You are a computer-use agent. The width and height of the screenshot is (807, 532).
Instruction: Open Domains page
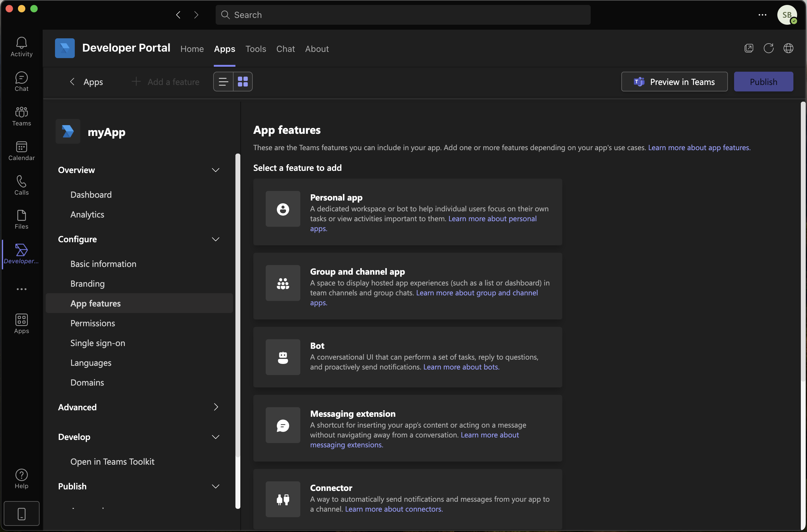(87, 382)
